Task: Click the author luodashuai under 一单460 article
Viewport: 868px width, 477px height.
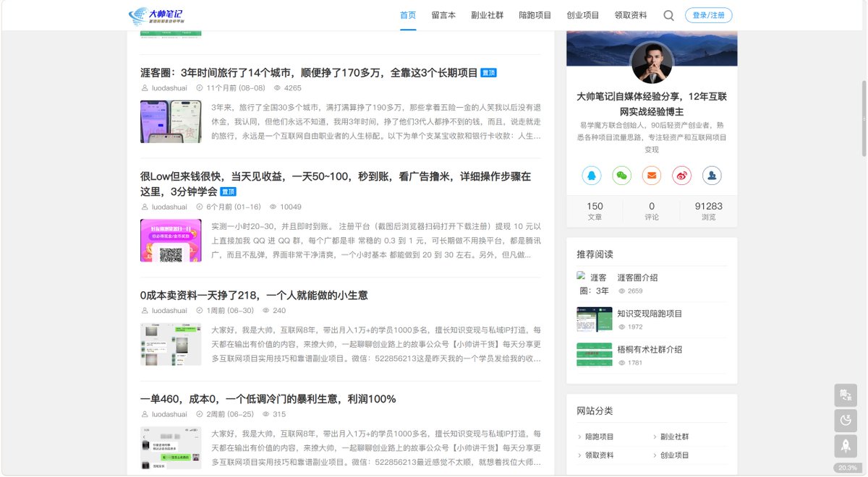Action: click(169, 415)
